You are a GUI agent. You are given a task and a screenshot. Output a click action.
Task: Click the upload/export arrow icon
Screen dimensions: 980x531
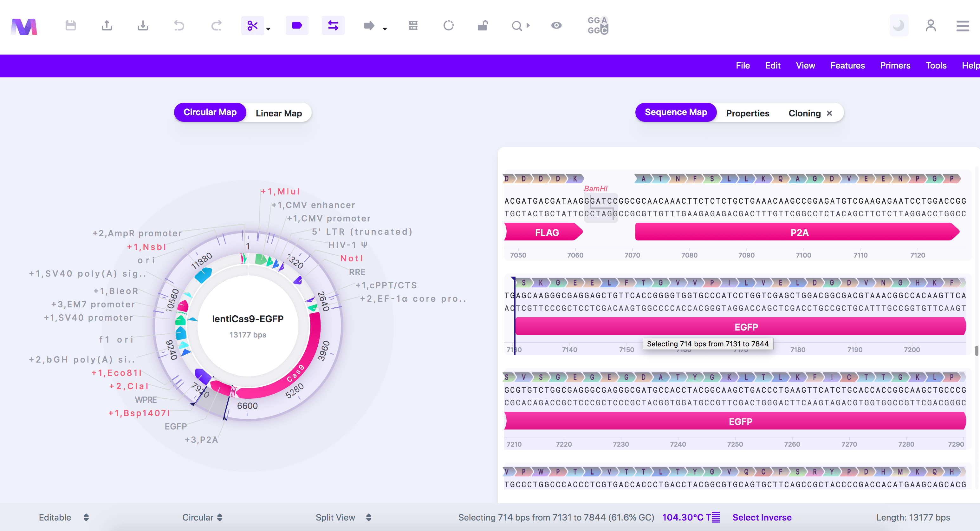(107, 25)
